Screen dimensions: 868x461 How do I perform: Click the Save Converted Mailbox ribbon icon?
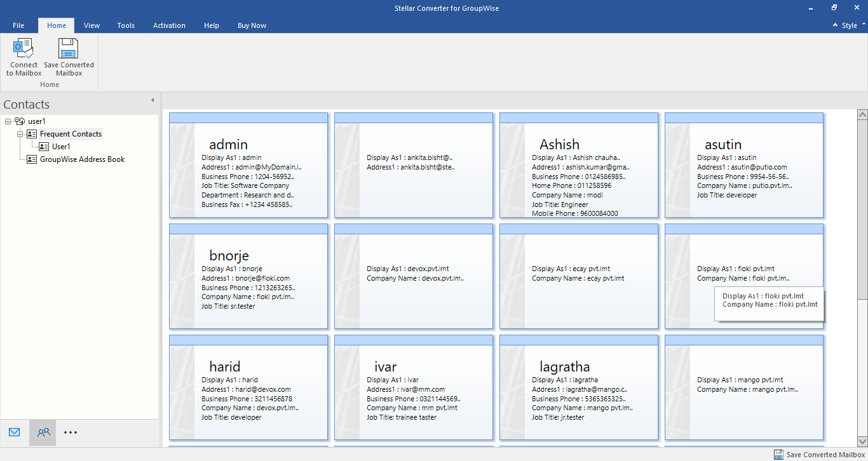pos(69,48)
